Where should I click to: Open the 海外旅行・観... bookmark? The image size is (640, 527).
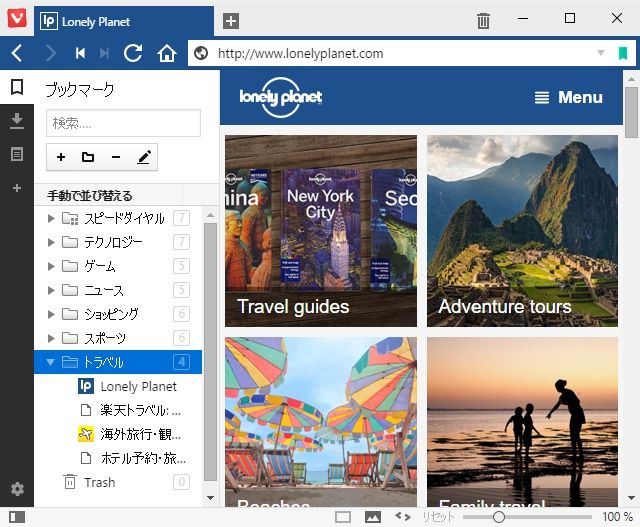coord(118,434)
